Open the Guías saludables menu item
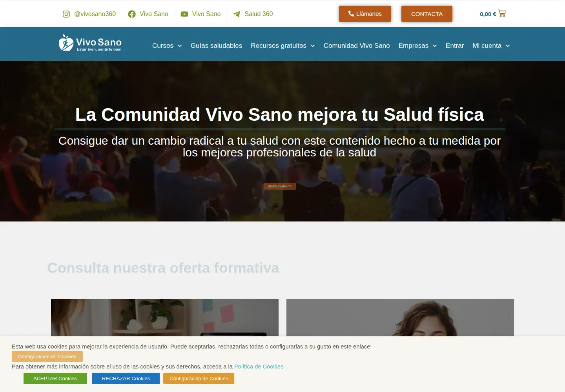Viewport: 565px width, 392px height. pyautogui.click(x=216, y=45)
